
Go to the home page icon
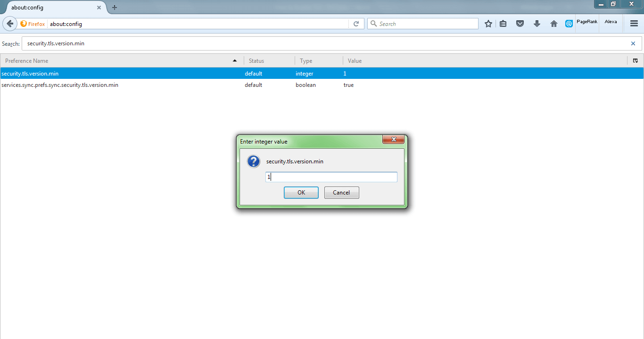pos(554,24)
